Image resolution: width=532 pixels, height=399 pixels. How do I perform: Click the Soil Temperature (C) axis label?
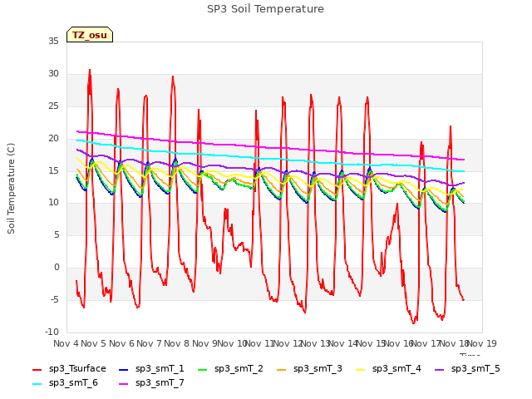[x=11, y=189]
